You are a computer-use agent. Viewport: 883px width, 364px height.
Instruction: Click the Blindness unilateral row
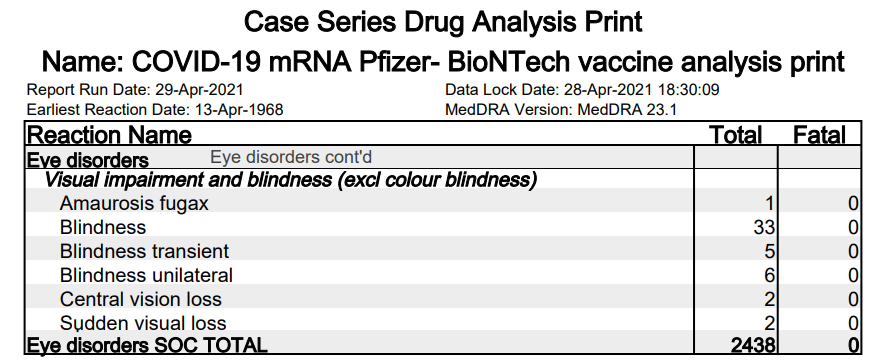[443, 275]
